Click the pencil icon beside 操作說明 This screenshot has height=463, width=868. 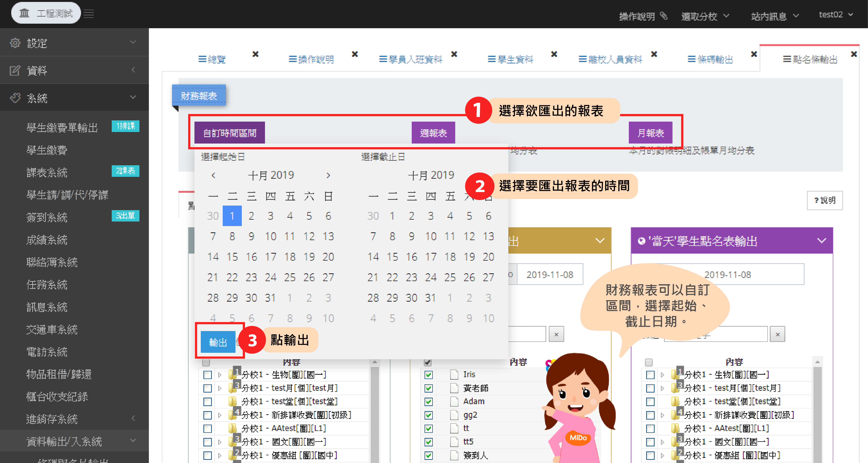coord(664,16)
